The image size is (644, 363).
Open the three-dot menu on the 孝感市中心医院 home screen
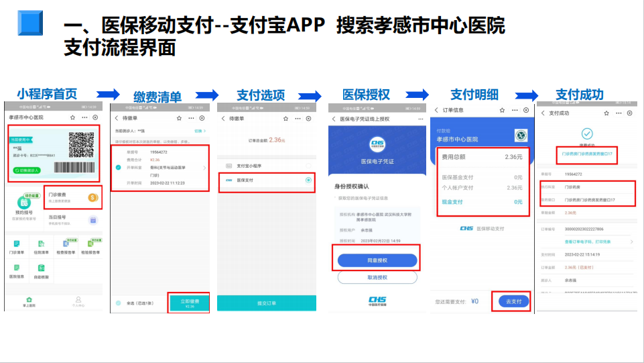click(84, 117)
